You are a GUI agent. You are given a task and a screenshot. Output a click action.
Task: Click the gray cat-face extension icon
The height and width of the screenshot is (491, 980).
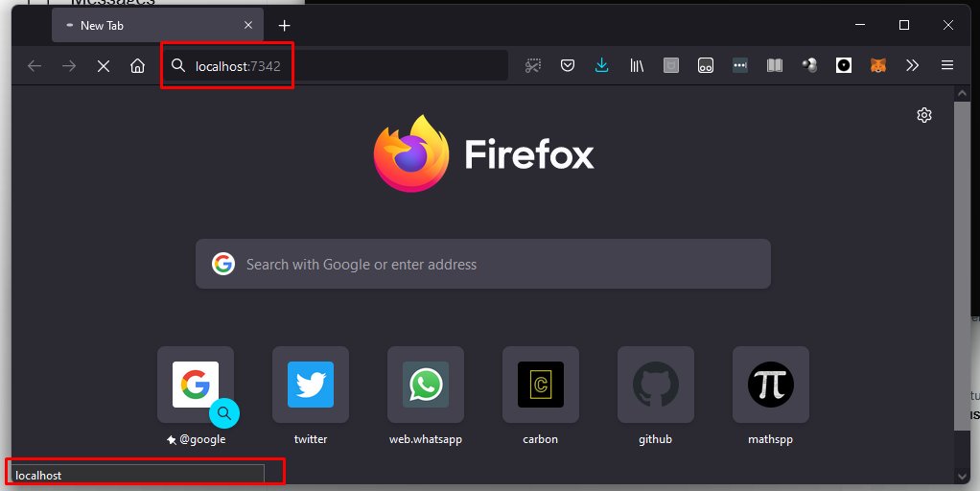670,65
